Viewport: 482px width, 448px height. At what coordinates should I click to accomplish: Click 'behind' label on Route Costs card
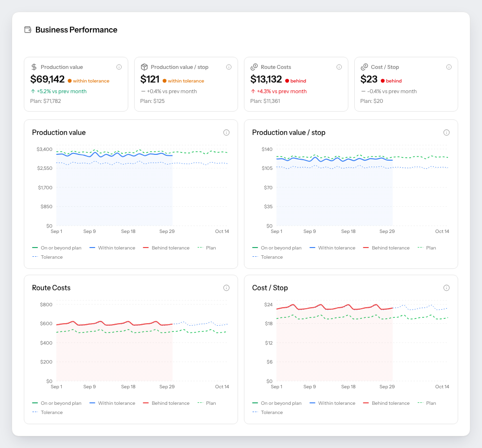click(298, 81)
